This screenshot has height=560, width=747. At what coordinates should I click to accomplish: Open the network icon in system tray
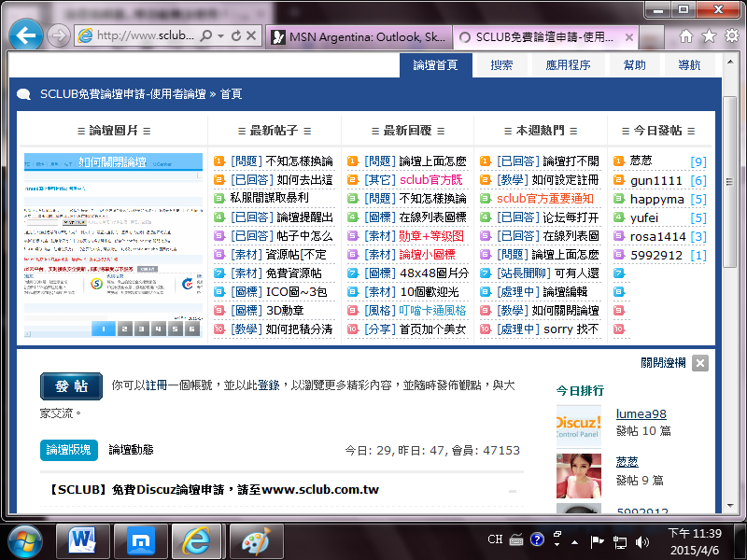tap(620, 542)
